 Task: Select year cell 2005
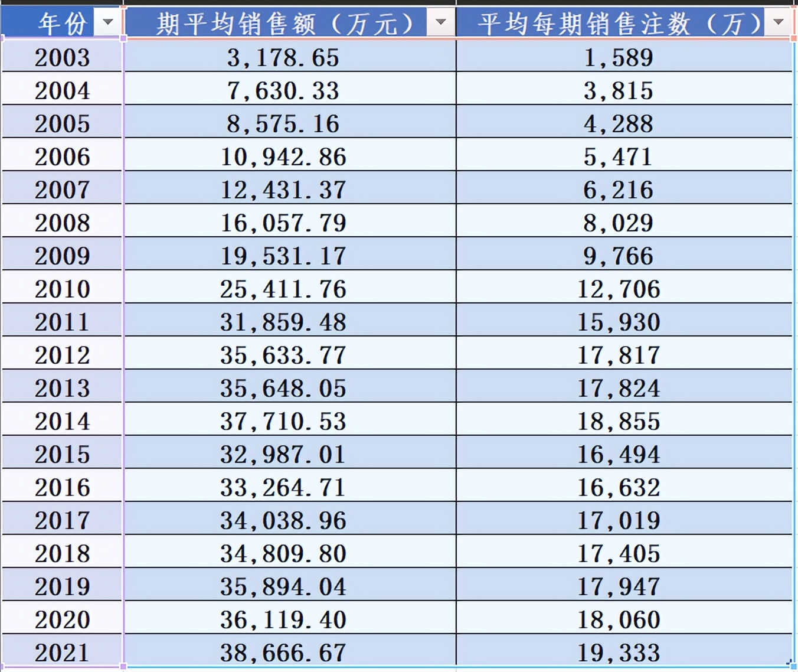point(62,123)
